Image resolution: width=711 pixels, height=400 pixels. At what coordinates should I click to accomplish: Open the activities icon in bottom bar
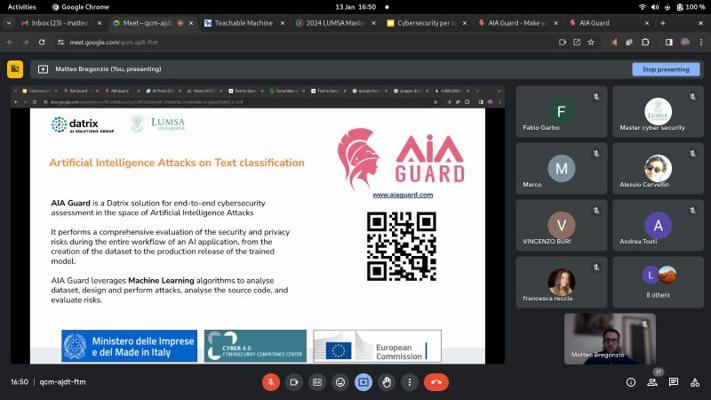(695, 382)
